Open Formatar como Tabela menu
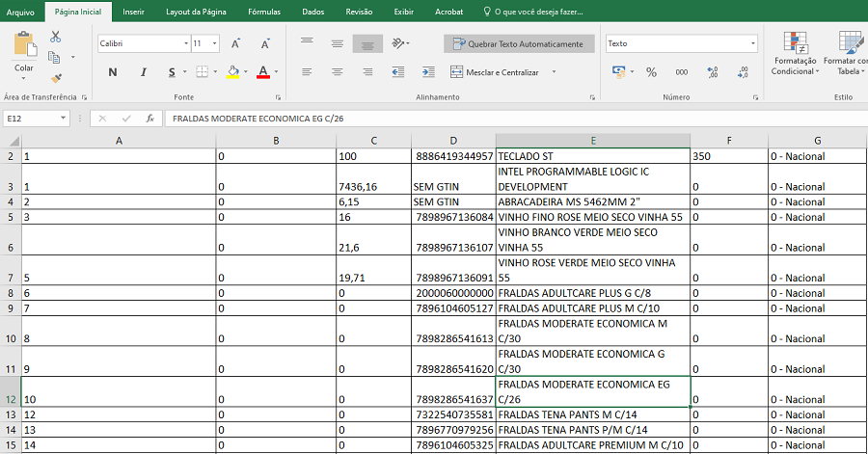Image resolution: width=868 pixels, height=454 pixels. [845, 54]
